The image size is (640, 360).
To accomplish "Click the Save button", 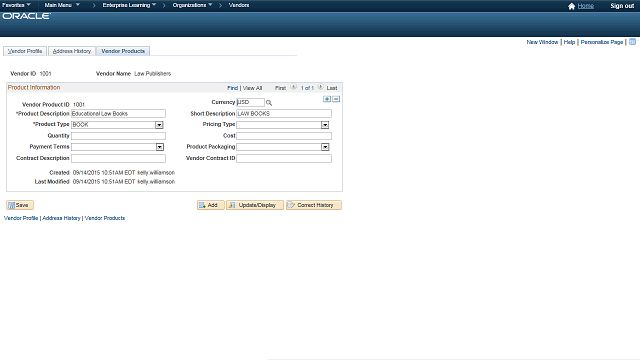I will [20, 205].
